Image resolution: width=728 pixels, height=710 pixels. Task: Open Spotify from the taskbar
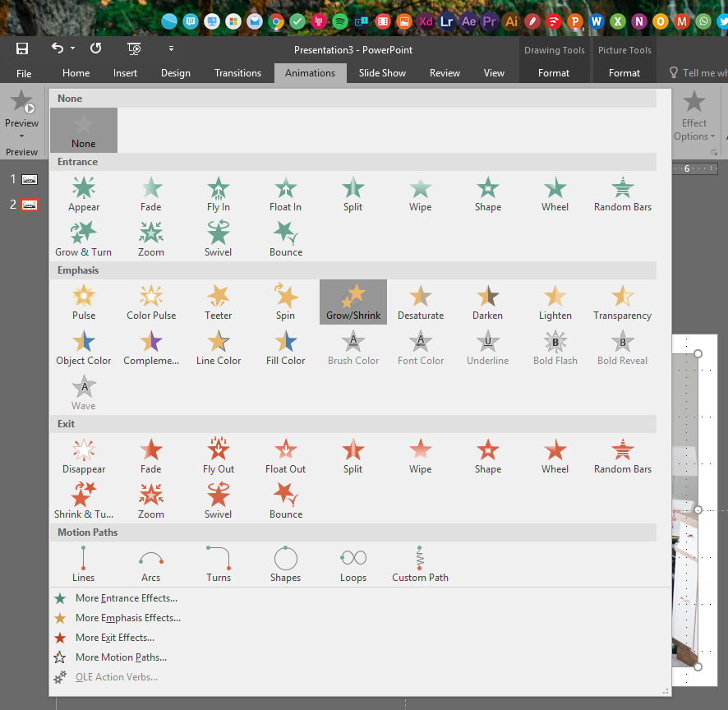coord(341,22)
